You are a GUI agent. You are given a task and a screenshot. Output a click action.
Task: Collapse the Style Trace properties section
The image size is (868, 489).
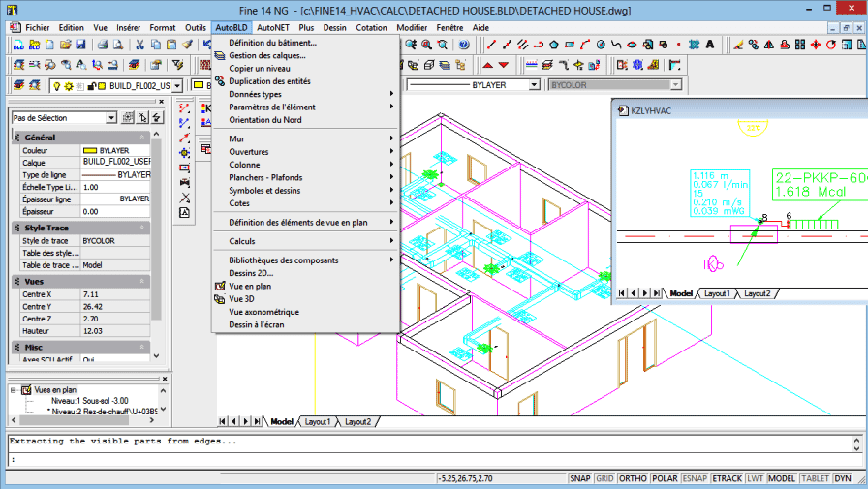pyautogui.click(x=141, y=228)
